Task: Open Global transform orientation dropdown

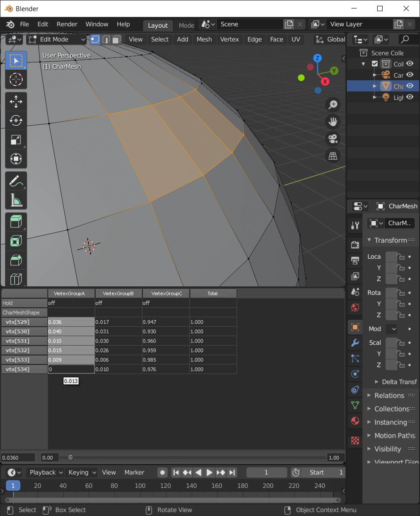Action: [x=329, y=40]
